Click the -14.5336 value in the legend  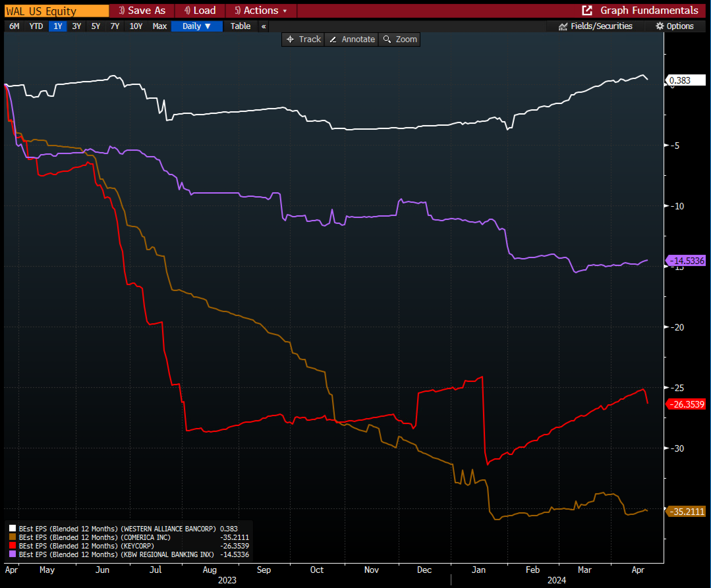(235, 554)
